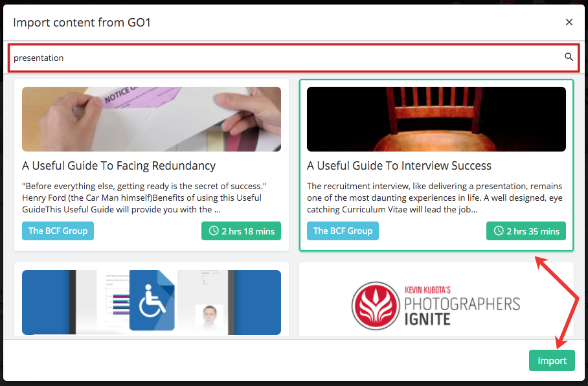Click the Photographers Ignite red logo
Viewport: 588px width, 386px height.
coord(376,306)
